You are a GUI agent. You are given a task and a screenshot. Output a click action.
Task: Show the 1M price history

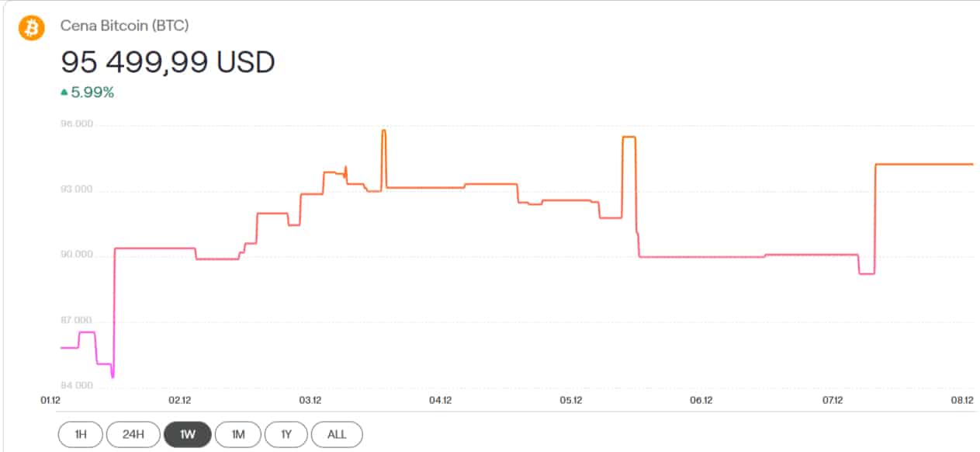click(238, 434)
